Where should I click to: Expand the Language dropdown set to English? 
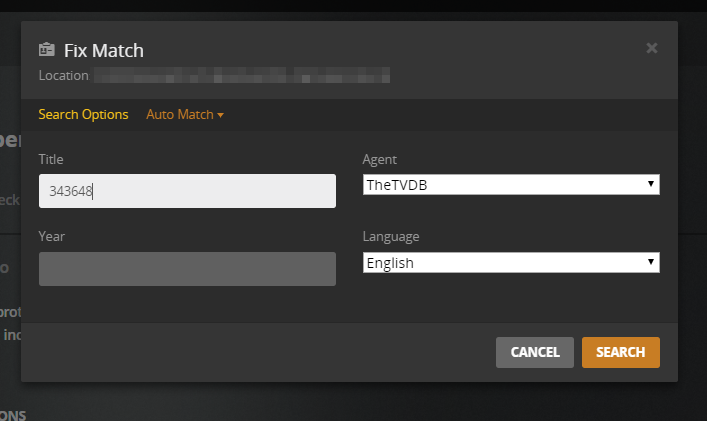pyautogui.click(x=510, y=262)
